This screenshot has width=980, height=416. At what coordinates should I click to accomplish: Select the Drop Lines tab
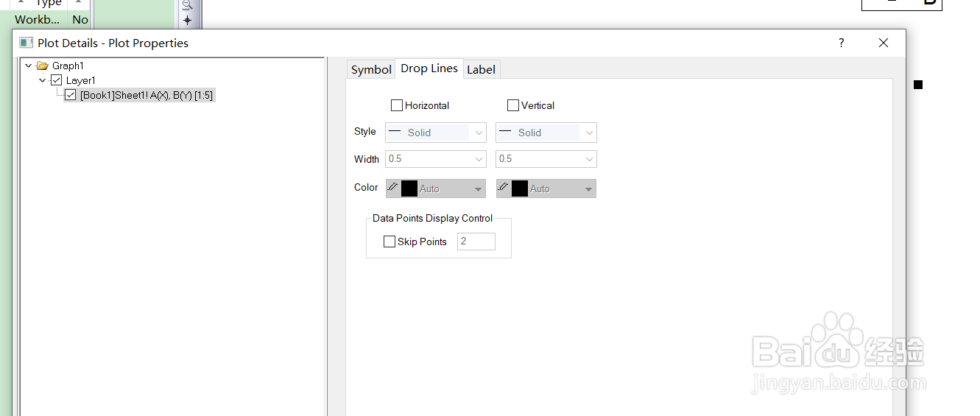(x=429, y=68)
